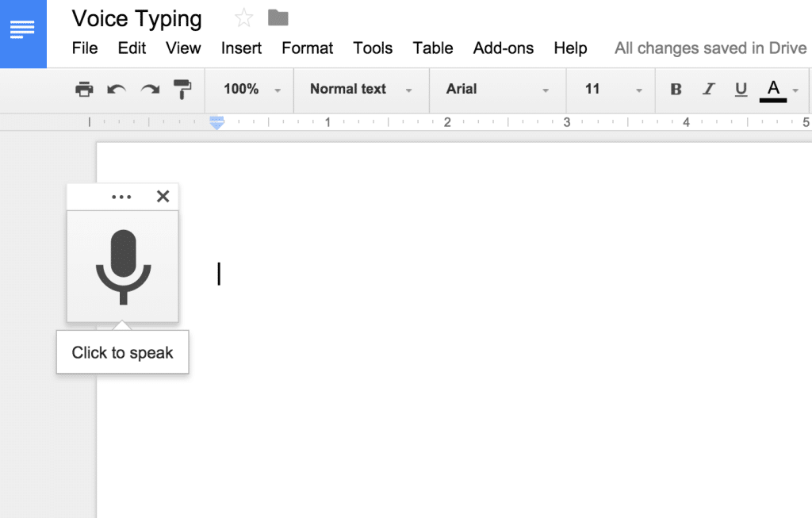Toggle underline formatting
The width and height of the screenshot is (812, 518).
741,89
